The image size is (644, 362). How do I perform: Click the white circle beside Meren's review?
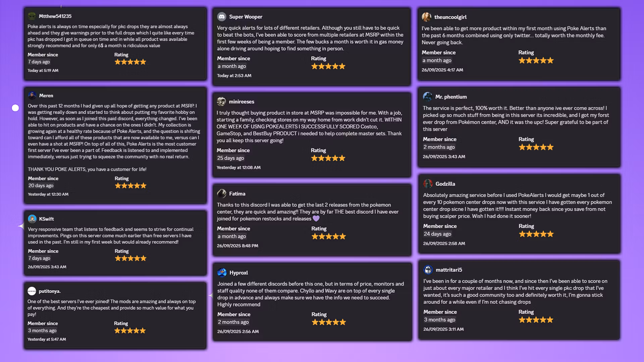click(x=15, y=108)
